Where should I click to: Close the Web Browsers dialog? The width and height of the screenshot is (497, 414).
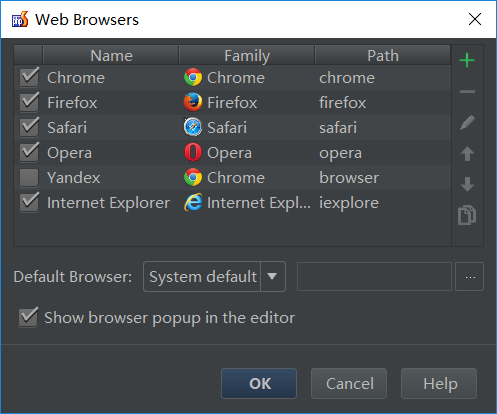pyautogui.click(x=474, y=19)
